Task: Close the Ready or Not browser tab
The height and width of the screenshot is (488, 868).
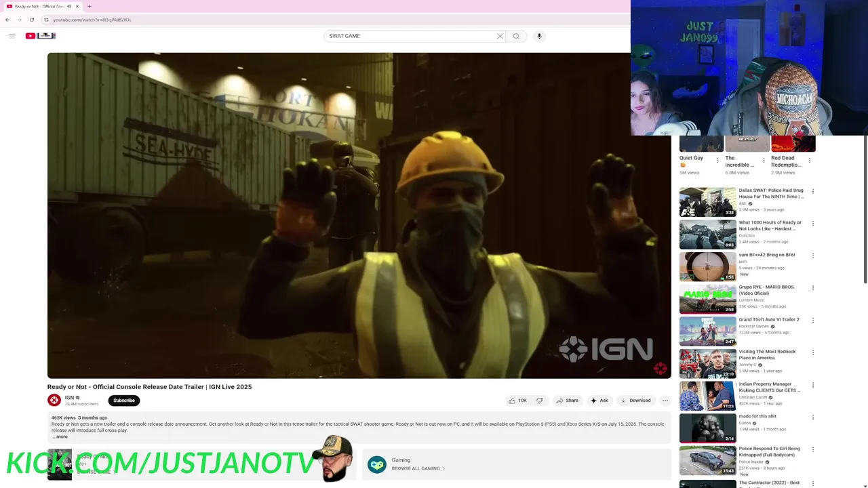Action: tap(77, 6)
